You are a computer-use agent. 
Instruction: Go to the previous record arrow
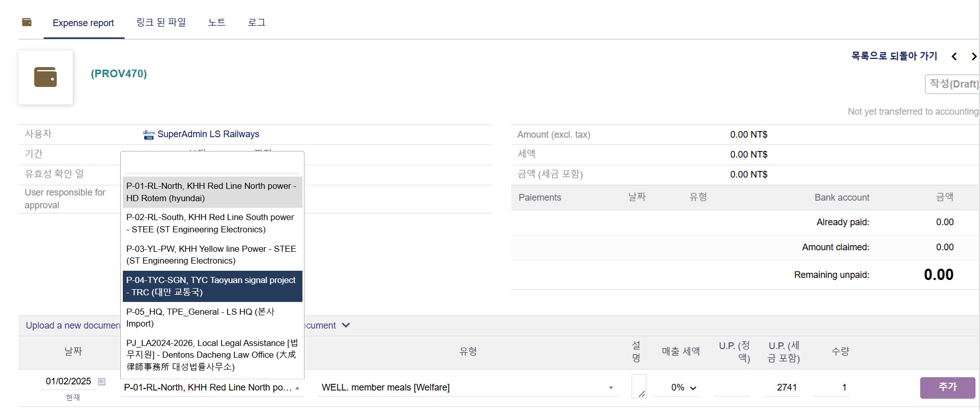[x=954, y=56]
